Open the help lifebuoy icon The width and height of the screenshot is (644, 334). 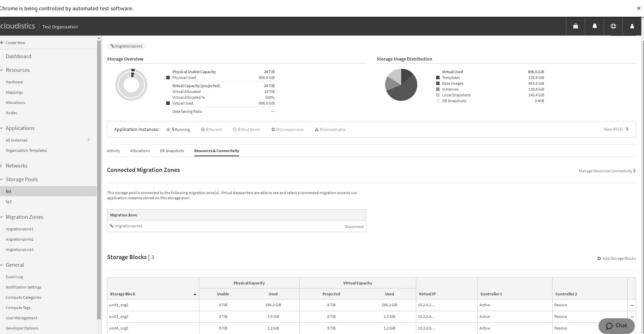[x=613, y=26]
